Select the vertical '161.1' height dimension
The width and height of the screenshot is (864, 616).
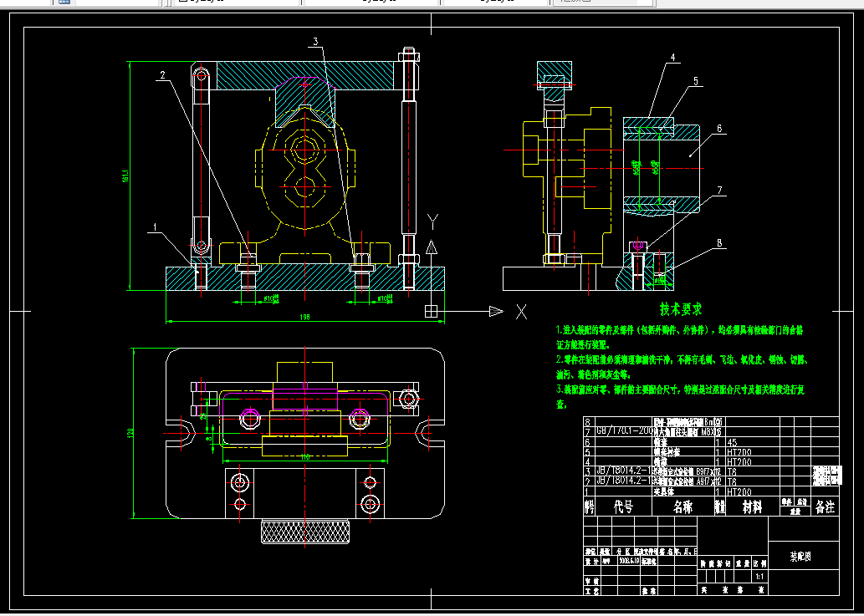125,176
